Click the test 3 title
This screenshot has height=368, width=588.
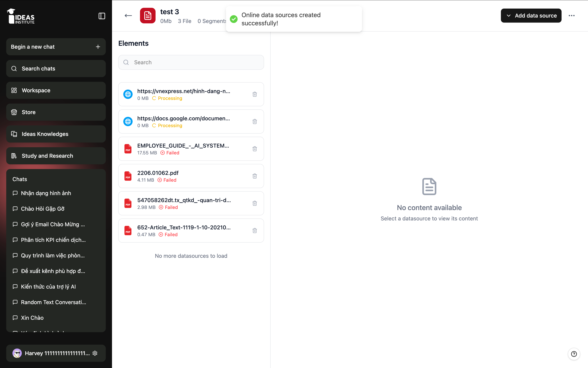click(x=170, y=12)
